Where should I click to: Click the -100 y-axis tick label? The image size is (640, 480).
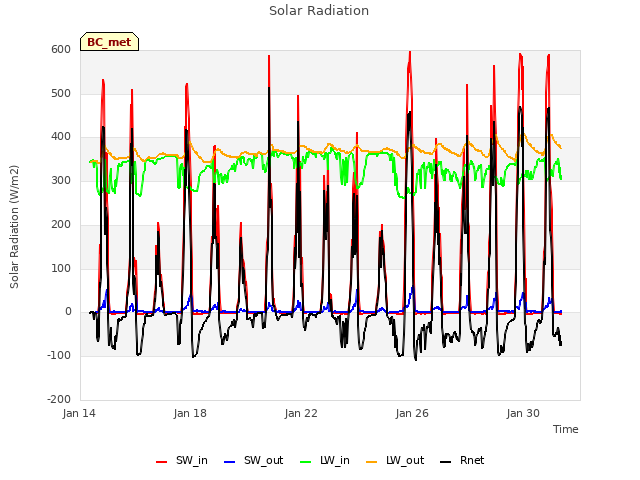(x=60, y=356)
